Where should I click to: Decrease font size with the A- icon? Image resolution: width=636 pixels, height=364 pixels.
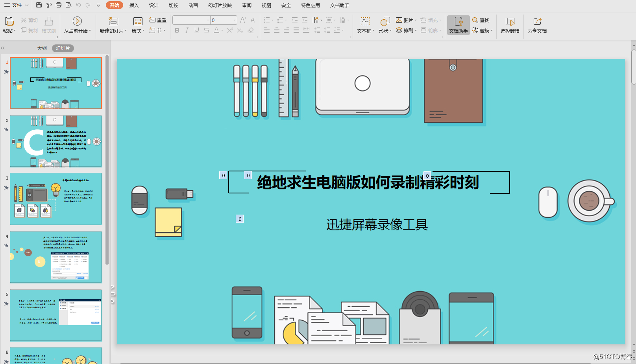pos(253,20)
